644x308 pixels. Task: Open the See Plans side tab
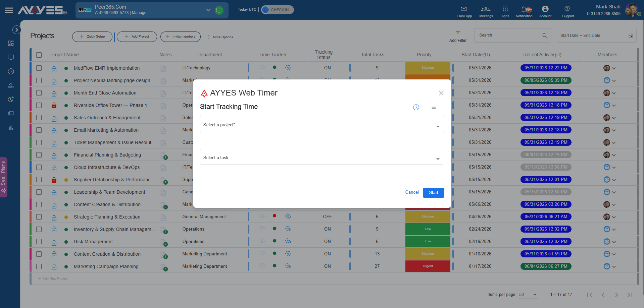pyautogui.click(x=4, y=177)
